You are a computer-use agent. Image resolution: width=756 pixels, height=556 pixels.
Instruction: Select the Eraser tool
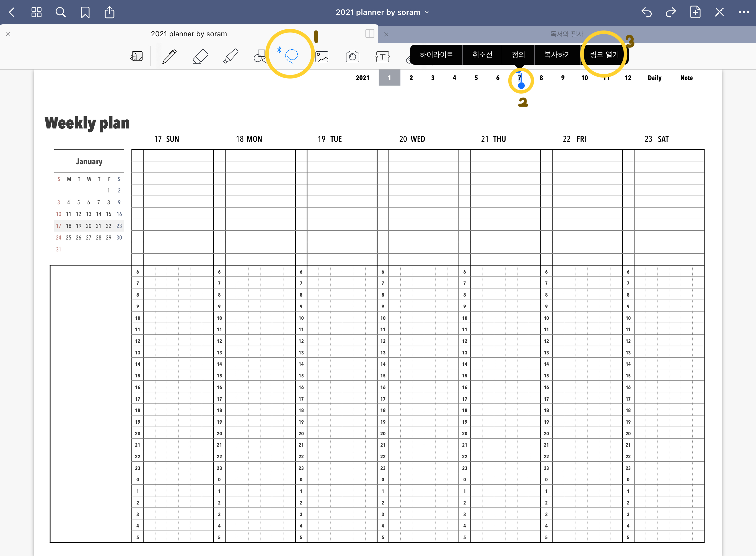(200, 56)
